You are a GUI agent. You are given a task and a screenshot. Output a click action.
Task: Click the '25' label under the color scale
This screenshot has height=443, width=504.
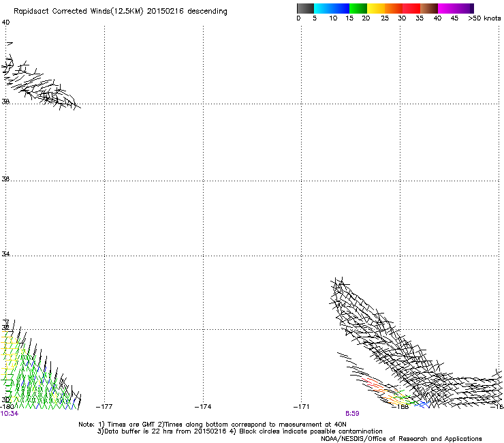(385, 18)
